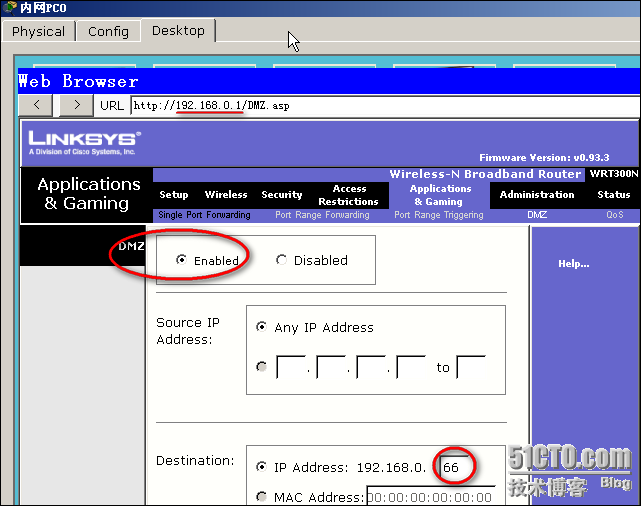This screenshot has width=641, height=506.
Task: Select the source IP range radio button
Action: (x=261, y=367)
